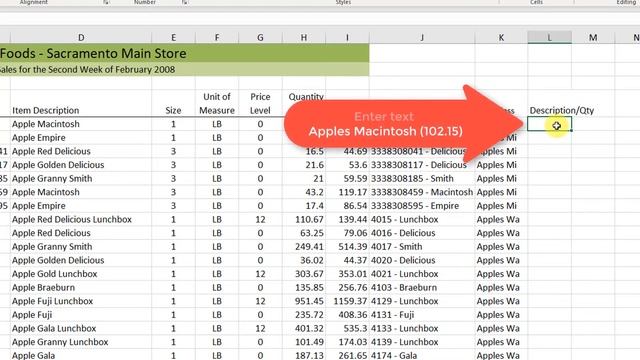This screenshot has height=360, width=640.
Task: Select column E header
Action: tap(173, 38)
